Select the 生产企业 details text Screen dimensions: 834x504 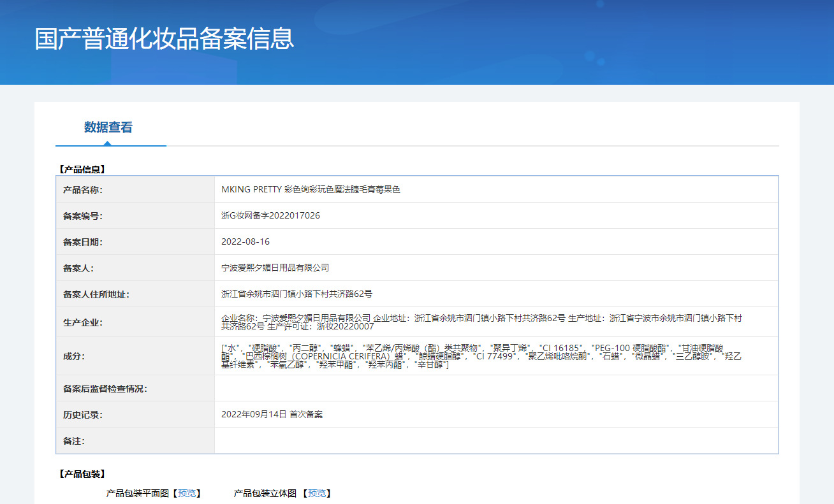(481, 322)
